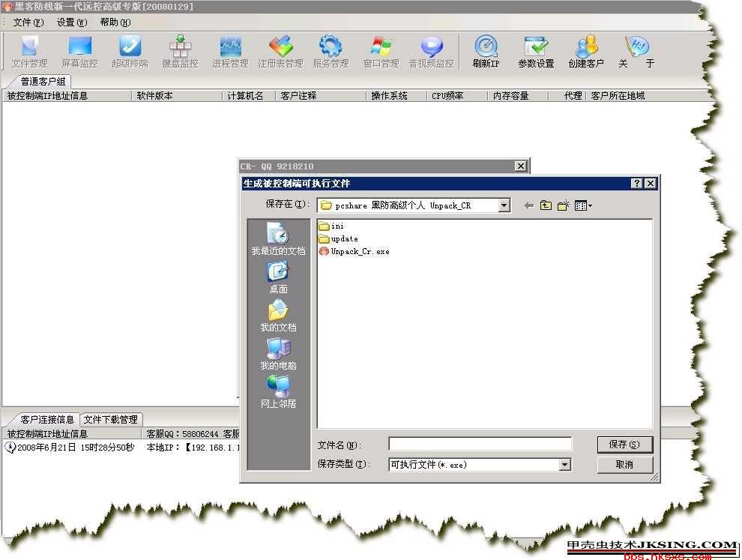The image size is (742, 560).
Task: Select the update folder in the list
Action: pyautogui.click(x=344, y=239)
